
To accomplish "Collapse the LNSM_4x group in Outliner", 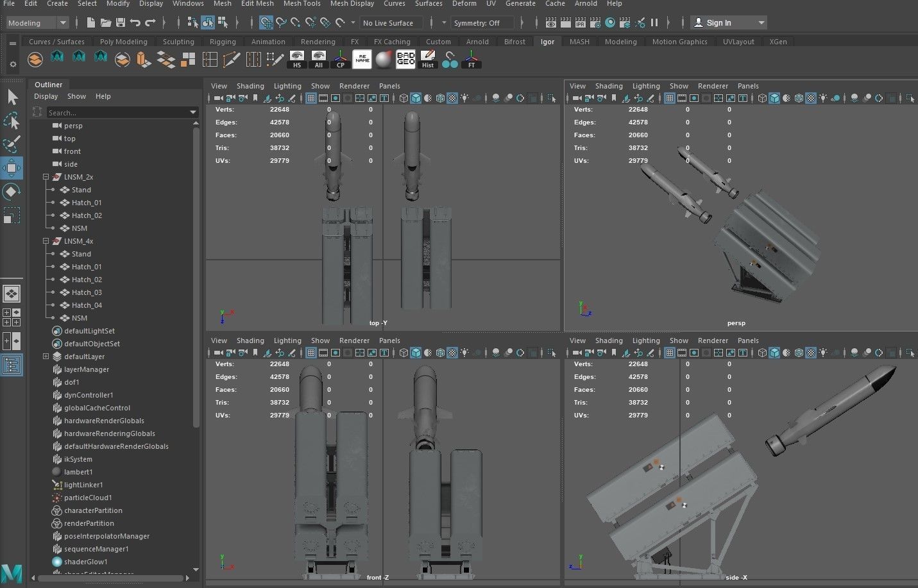I will pos(46,241).
